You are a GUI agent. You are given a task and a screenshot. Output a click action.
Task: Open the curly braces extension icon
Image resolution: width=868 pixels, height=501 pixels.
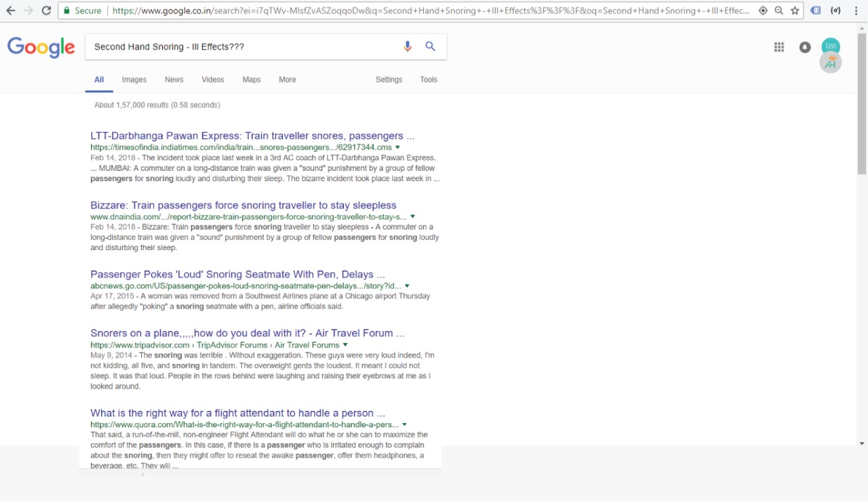click(836, 11)
